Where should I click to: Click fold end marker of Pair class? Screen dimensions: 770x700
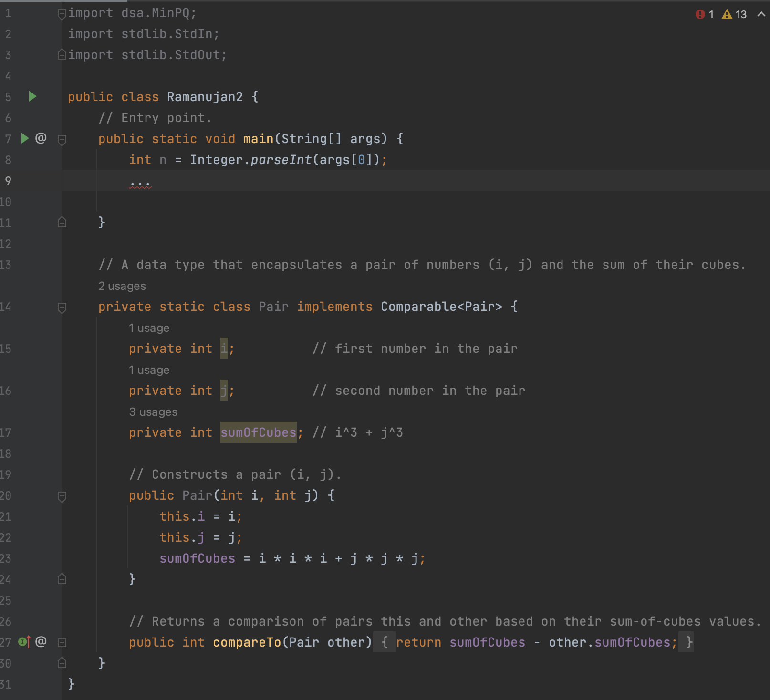62,663
